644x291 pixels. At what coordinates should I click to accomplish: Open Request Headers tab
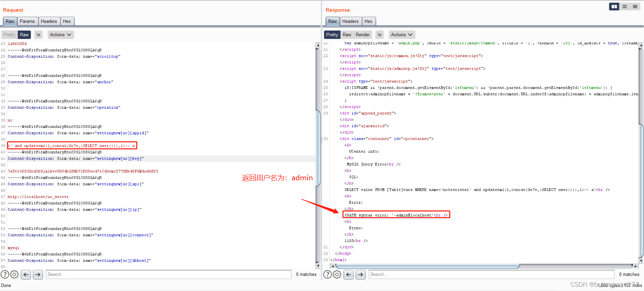[x=49, y=21]
